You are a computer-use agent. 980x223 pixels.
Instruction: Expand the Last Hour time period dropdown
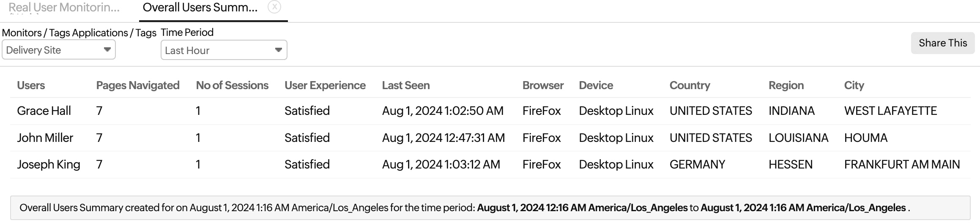pos(224,50)
